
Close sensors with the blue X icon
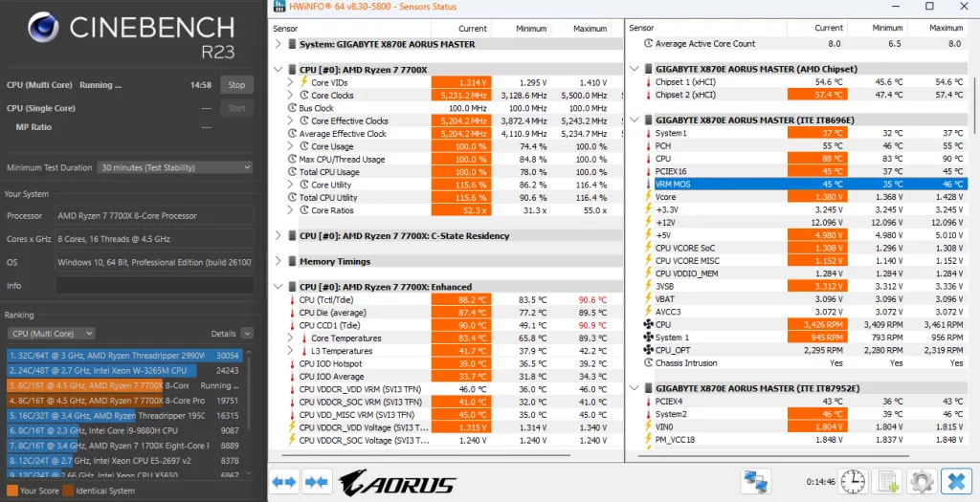pyautogui.click(x=956, y=482)
